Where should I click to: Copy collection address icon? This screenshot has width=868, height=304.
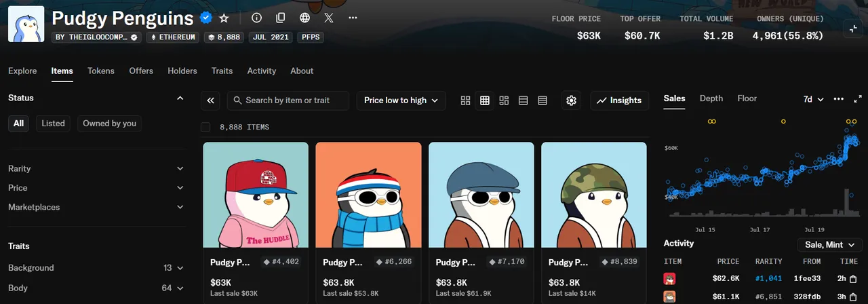[281, 18]
